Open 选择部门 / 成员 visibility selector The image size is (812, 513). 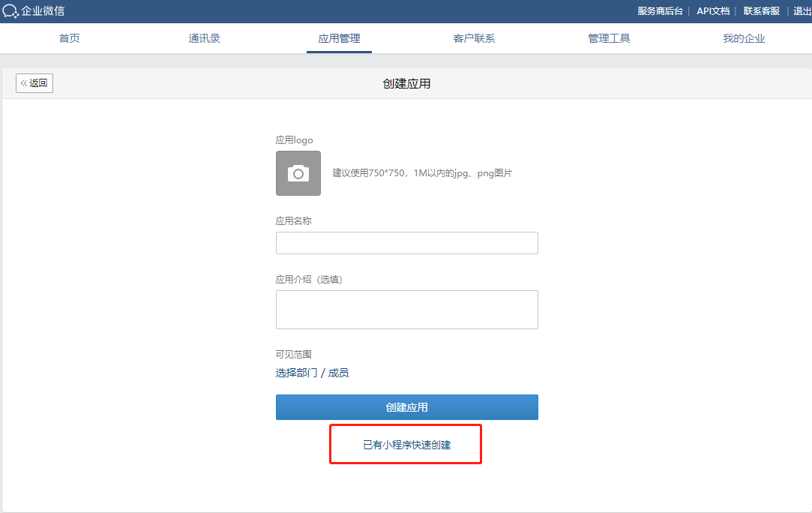click(x=312, y=373)
